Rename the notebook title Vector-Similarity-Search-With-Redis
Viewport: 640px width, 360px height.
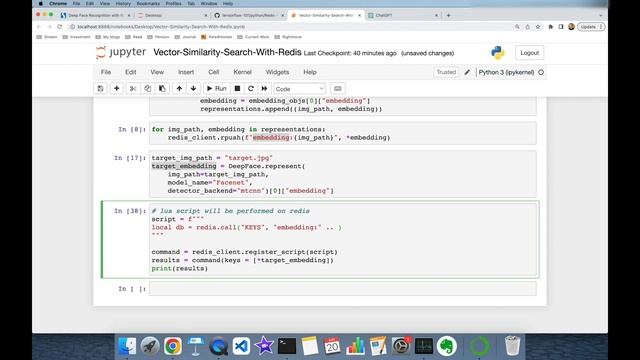[x=227, y=52]
